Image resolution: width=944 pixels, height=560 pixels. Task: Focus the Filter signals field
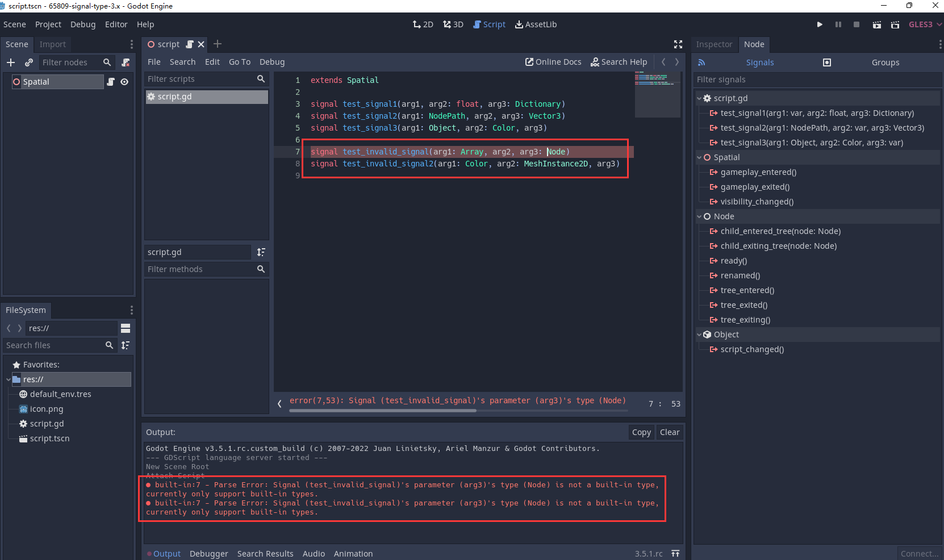[x=817, y=80]
